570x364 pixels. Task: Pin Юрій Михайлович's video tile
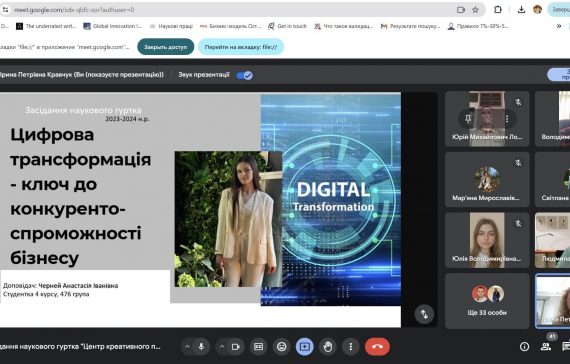pyautogui.click(x=468, y=119)
